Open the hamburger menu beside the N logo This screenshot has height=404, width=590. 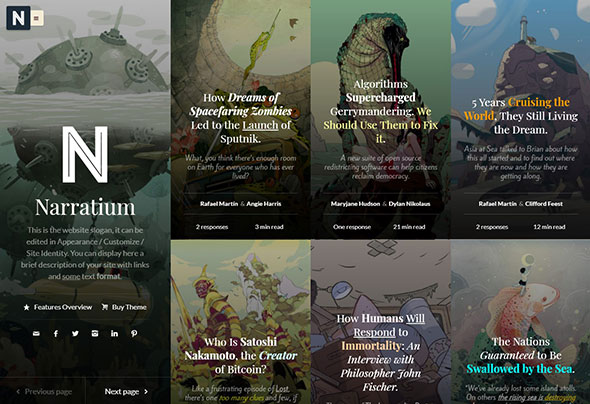coord(37,18)
